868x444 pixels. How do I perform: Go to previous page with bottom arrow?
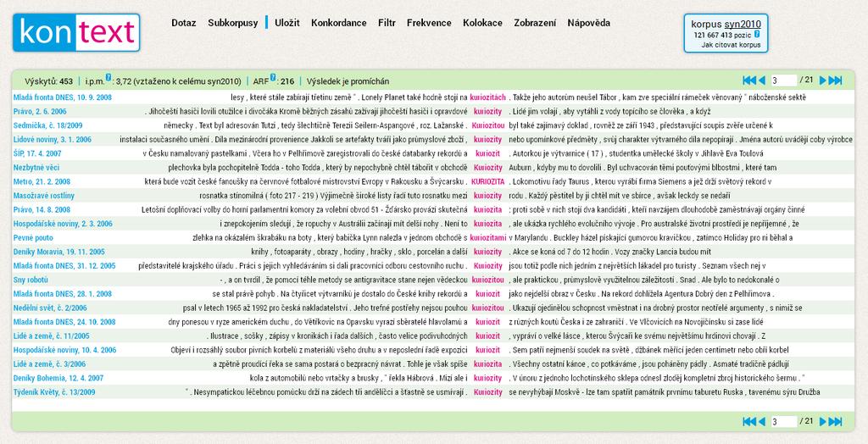pyautogui.click(x=762, y=422)
